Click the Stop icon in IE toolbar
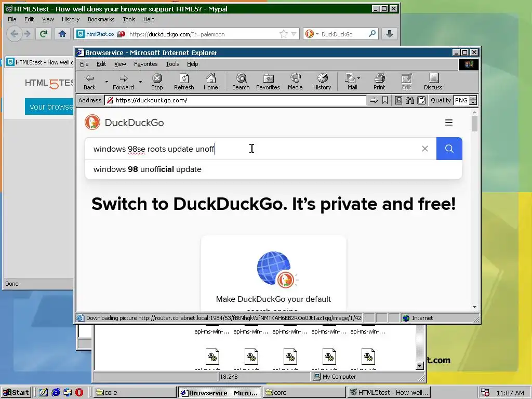 (157, 82)
